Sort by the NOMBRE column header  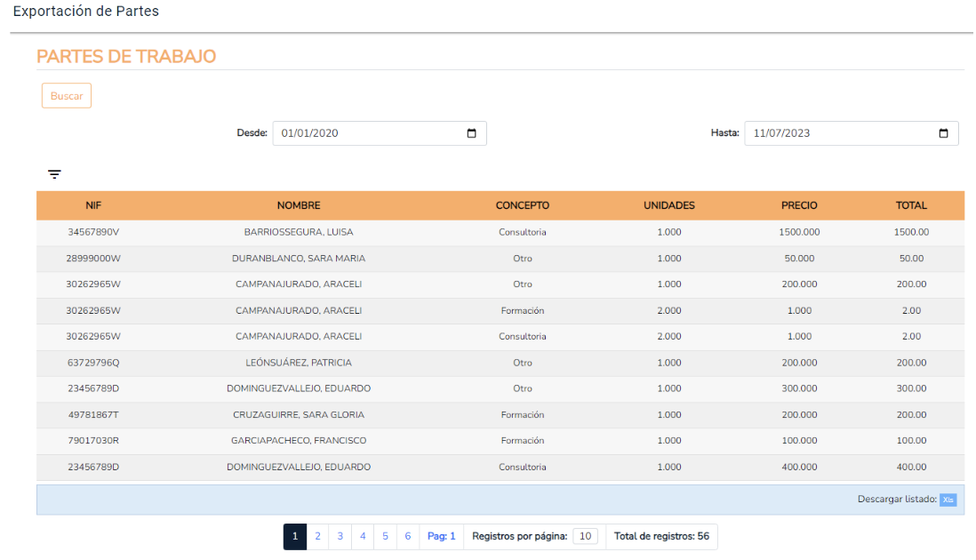tap(299, 205)
